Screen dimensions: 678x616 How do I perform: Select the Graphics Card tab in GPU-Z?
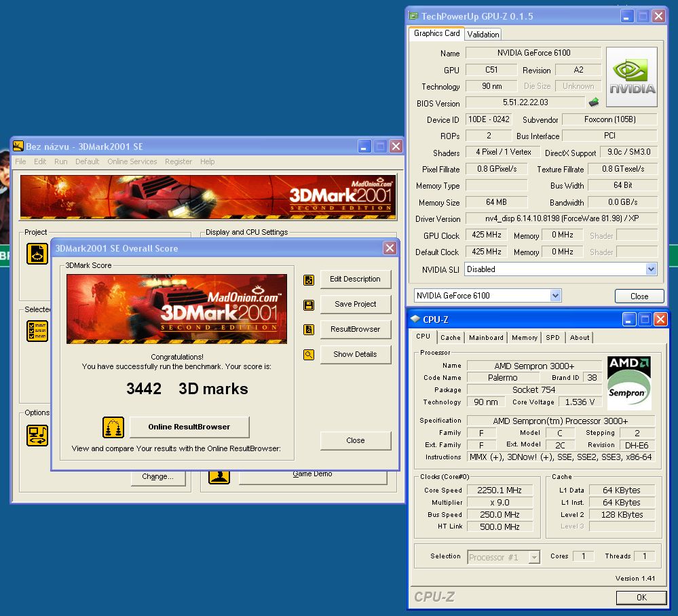pos(436,33)
